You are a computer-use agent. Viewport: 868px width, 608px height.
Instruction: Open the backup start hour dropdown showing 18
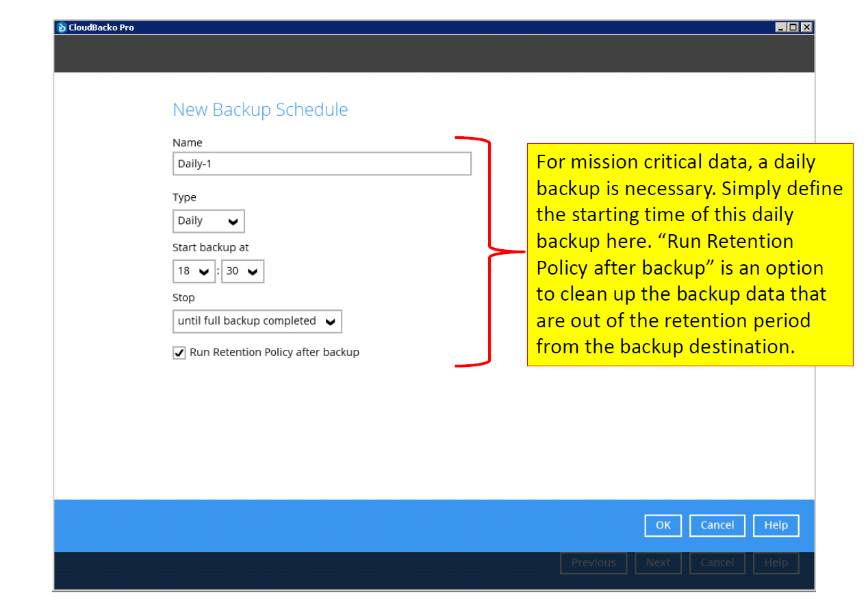pos(205,271)
